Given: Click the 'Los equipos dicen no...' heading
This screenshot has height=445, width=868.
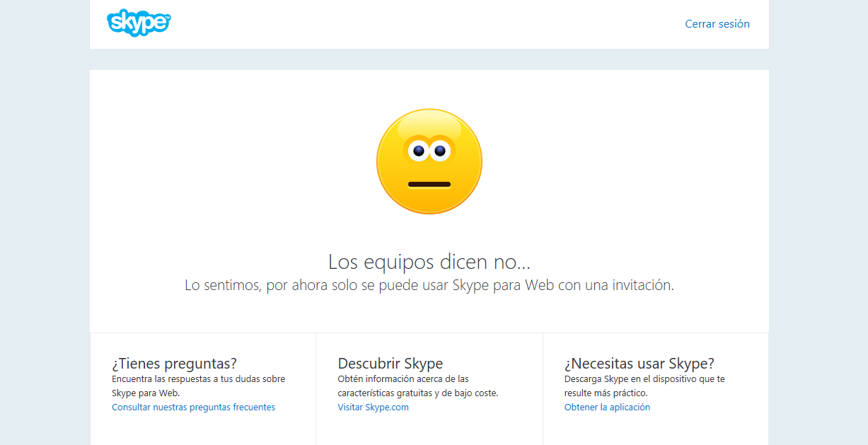Looking at the screenshot, I should coord(429,262).
